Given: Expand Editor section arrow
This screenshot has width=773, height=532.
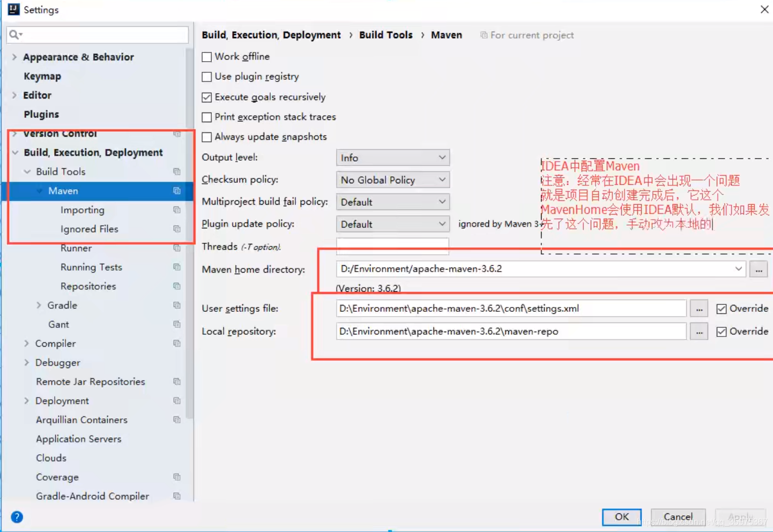Looking at the screenshot, I should click(14, 95).
